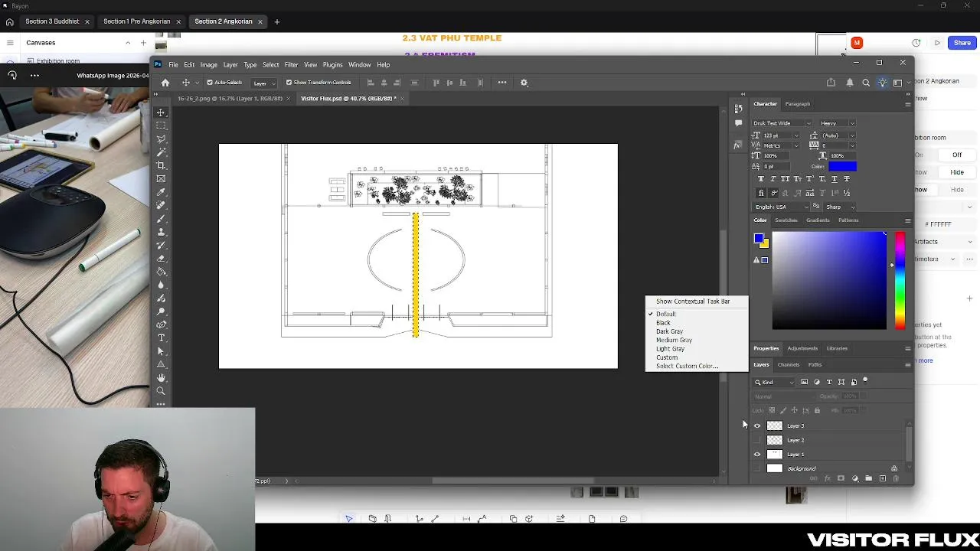This screenshot has height=551, width=980.
Task: Switch to the Channels tab
Action: (x=789, y=365)
